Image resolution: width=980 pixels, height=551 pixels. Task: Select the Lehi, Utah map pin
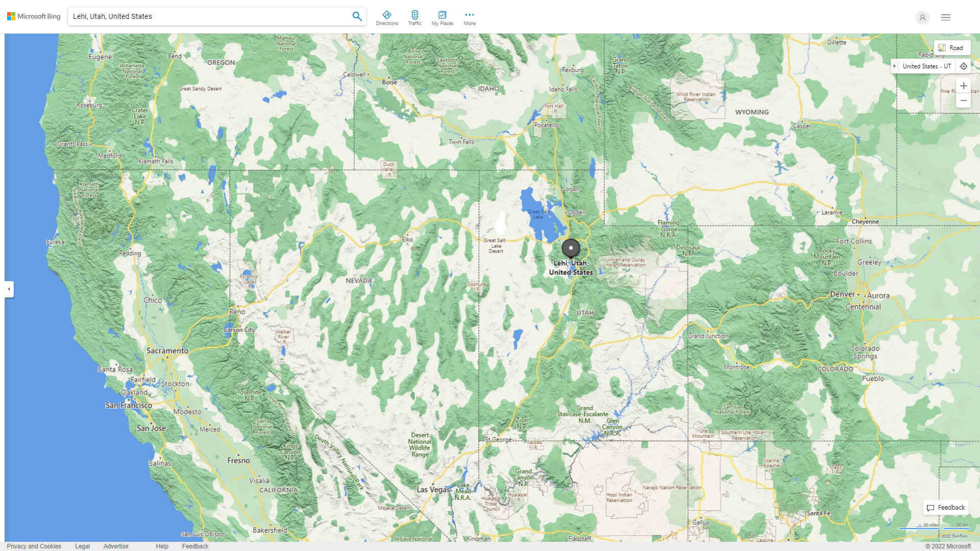click(572, 247)
